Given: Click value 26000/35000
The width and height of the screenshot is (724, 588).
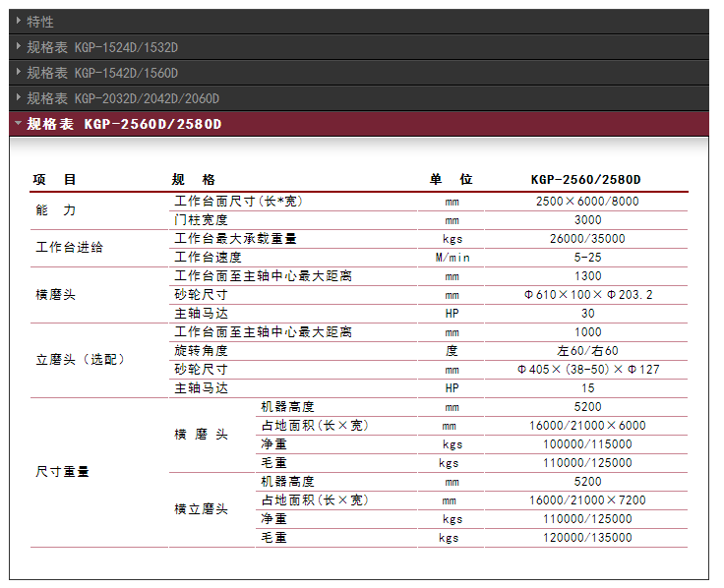Looking at the screenshot, I should pyautogui.click(x=587, y=239).
